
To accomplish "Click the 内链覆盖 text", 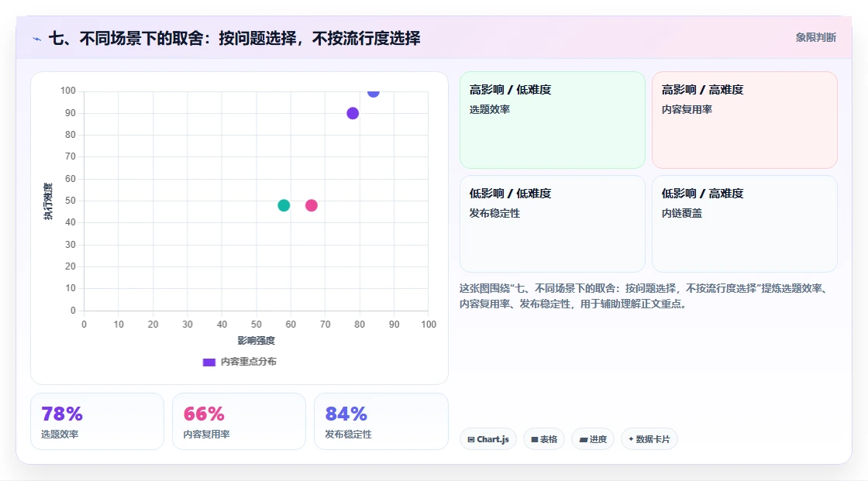I will [682, 213].
